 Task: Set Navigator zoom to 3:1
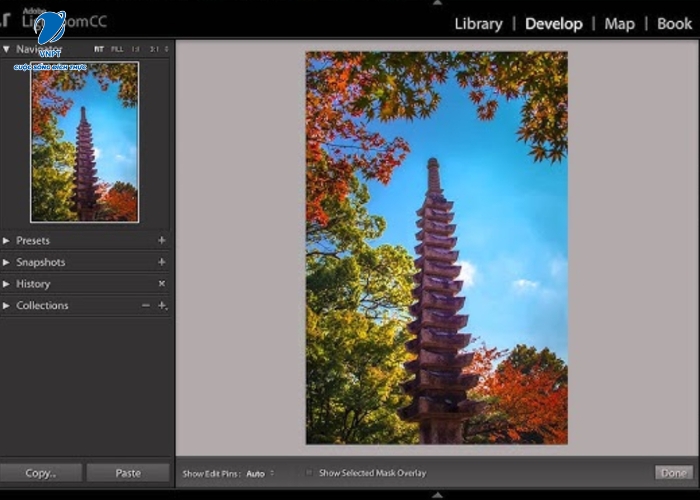(x=154, y=49)
